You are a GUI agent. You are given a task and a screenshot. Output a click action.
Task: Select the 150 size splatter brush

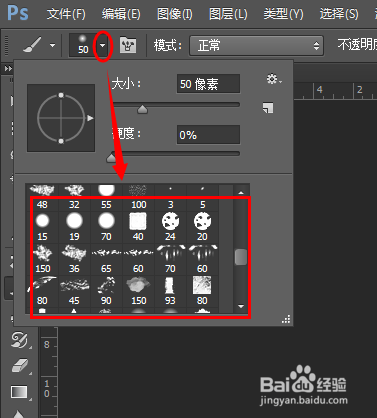[42, 259]
